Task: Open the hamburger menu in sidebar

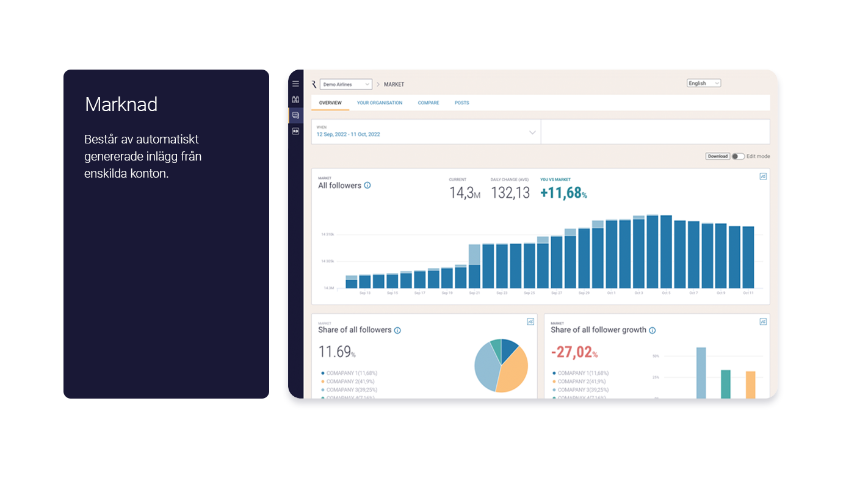Action: 295,84
